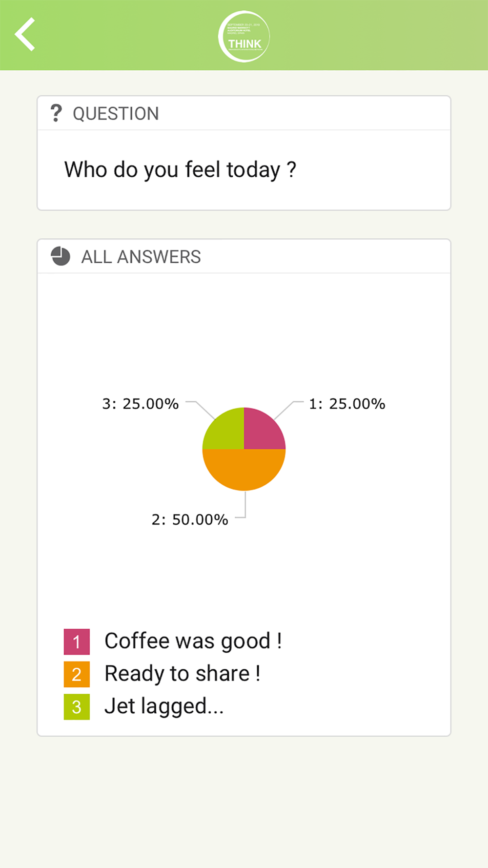Select the "Ready to share !" answer
The height and width of the screenshot is (868, 488).
click(183, 674)
